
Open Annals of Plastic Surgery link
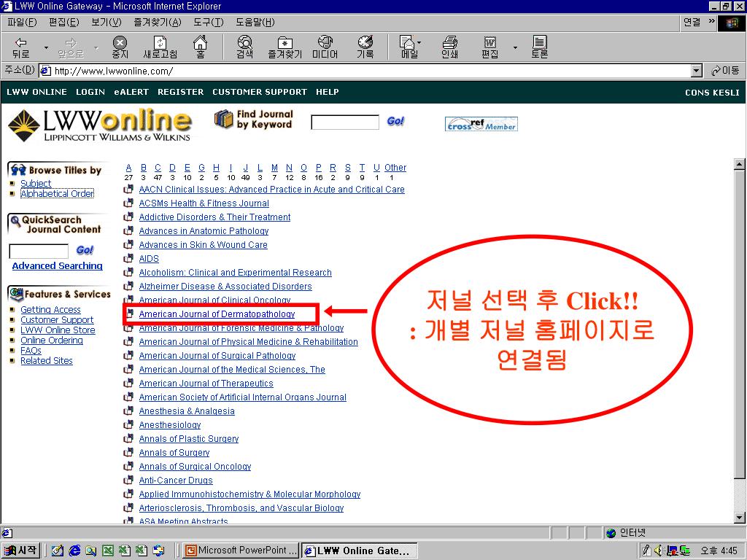189,439
